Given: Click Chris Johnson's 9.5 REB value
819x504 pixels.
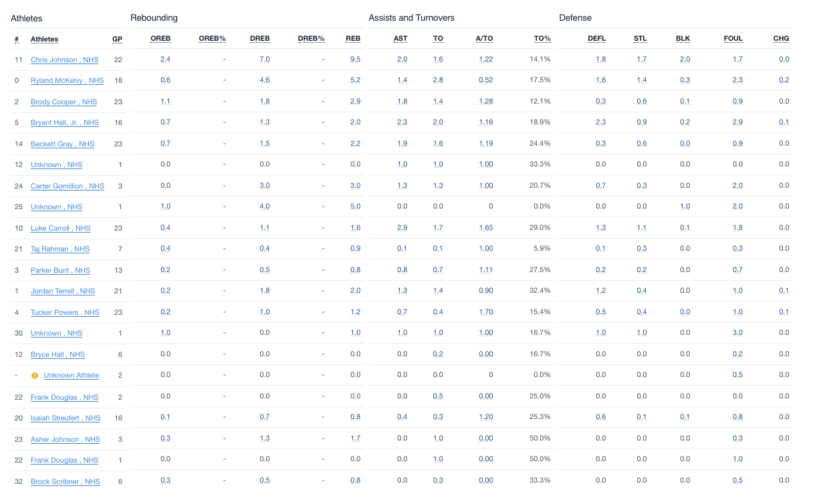Looking at the screenshot, I should tap(355, 59).
